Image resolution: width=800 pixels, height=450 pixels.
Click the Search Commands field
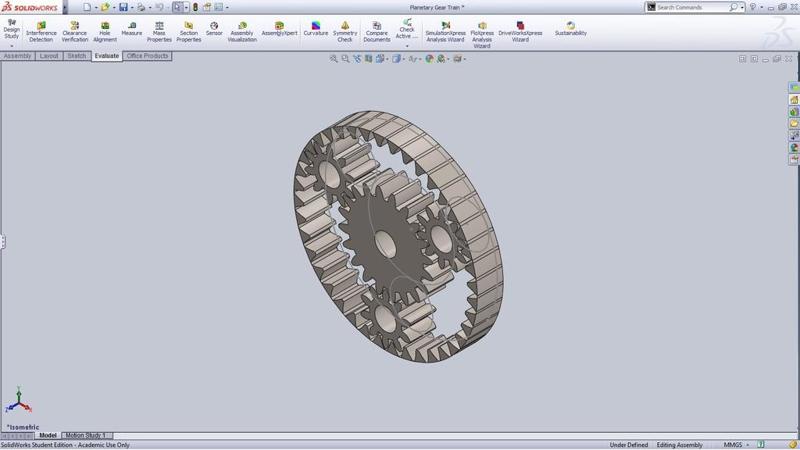[693, 8]
